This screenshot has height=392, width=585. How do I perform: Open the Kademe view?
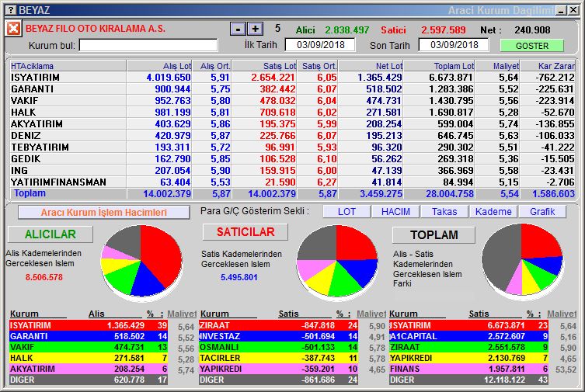(493, 212)
